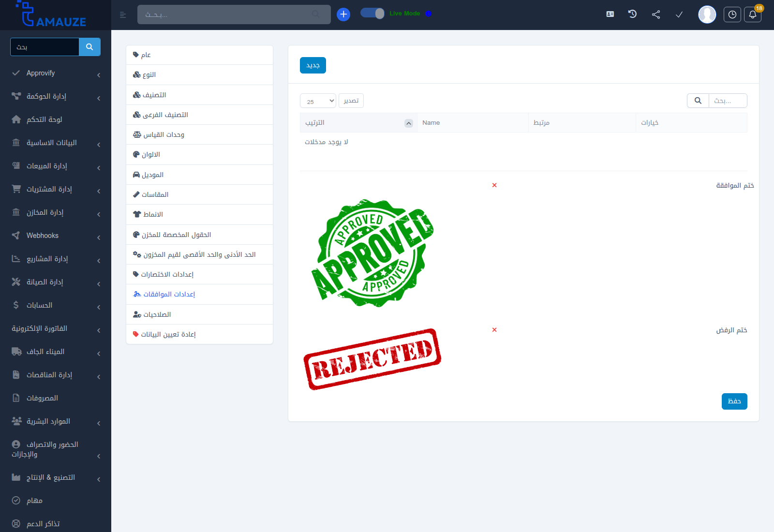
Task: Click the Live Mode info icon
Action: pos(428,14)
